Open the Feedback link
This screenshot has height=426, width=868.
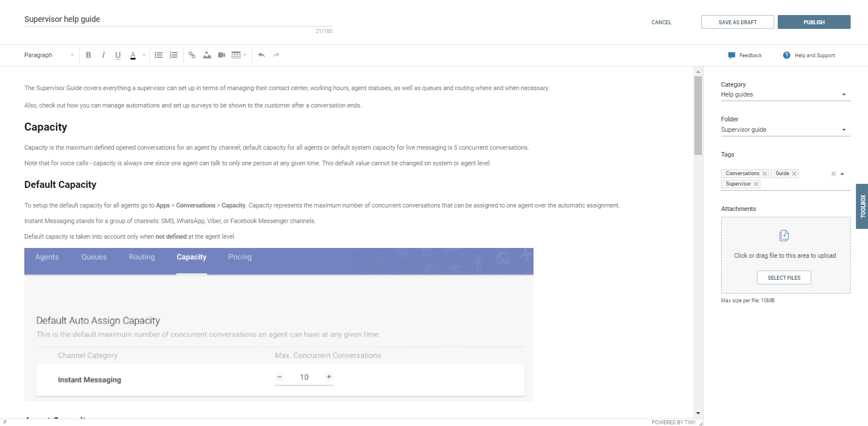pos(751,55)
